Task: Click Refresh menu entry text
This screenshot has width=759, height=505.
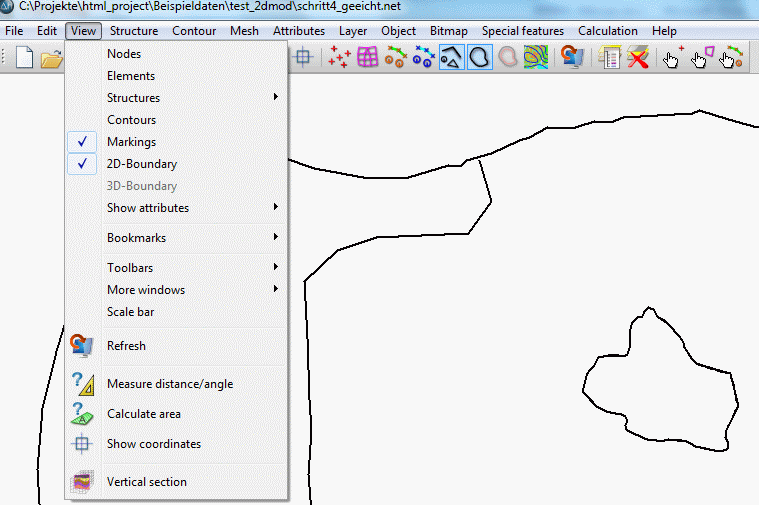Action: click(126, 346)
